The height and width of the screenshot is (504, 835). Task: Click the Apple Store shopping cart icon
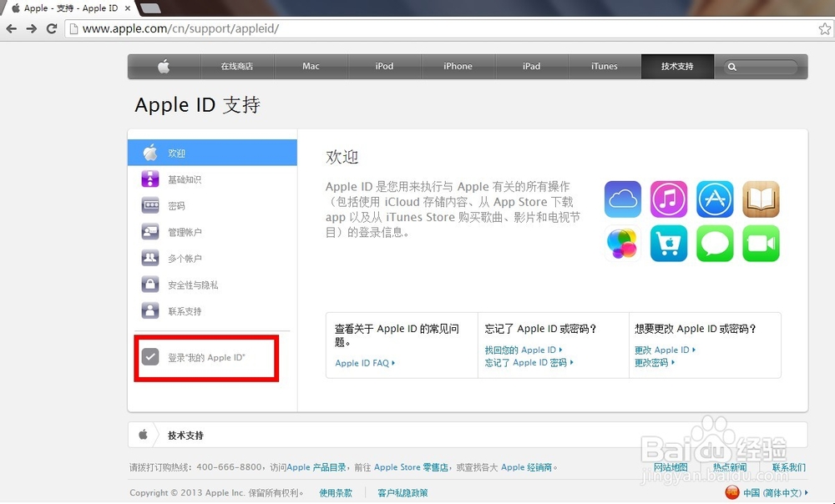click(669, 244)
